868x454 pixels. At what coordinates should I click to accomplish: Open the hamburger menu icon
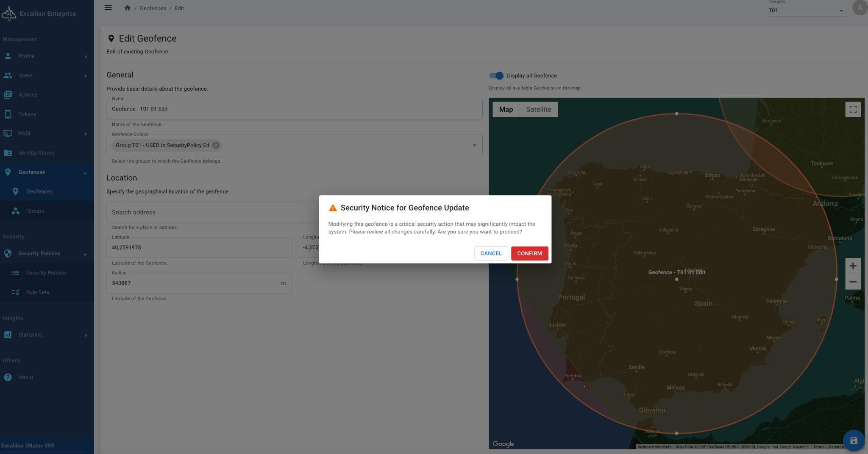point(108,8)
